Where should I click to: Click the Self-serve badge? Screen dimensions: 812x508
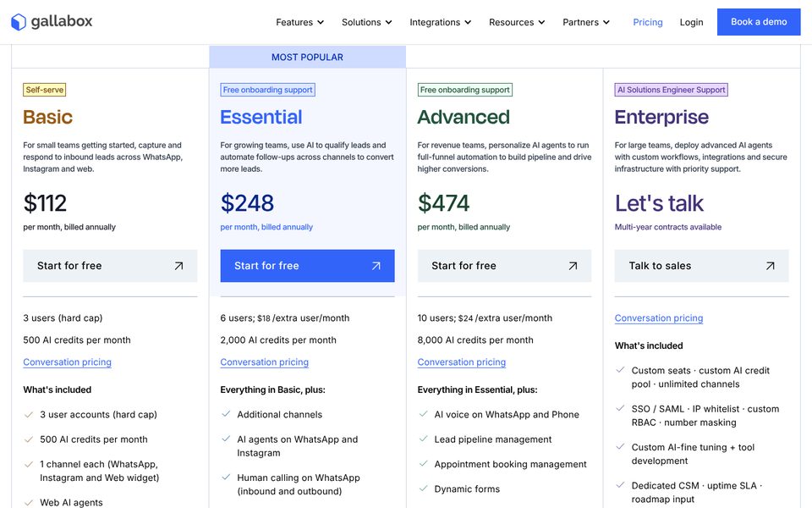click(45, 90)
